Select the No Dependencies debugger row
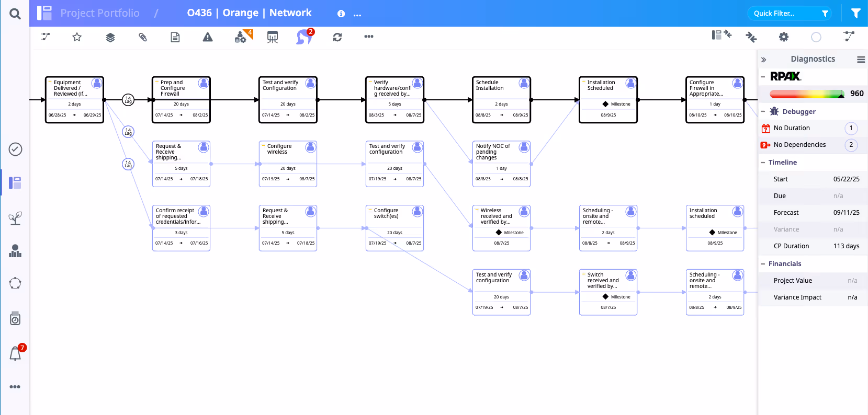868x415 pixels. click(813, 145)
